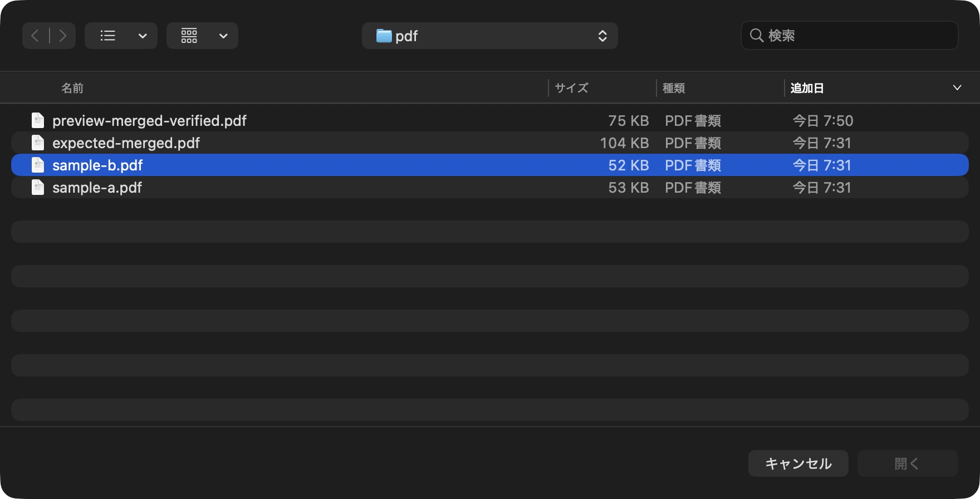Click the 開く button
Screen dimensions: 980x499
coord(908,463)
